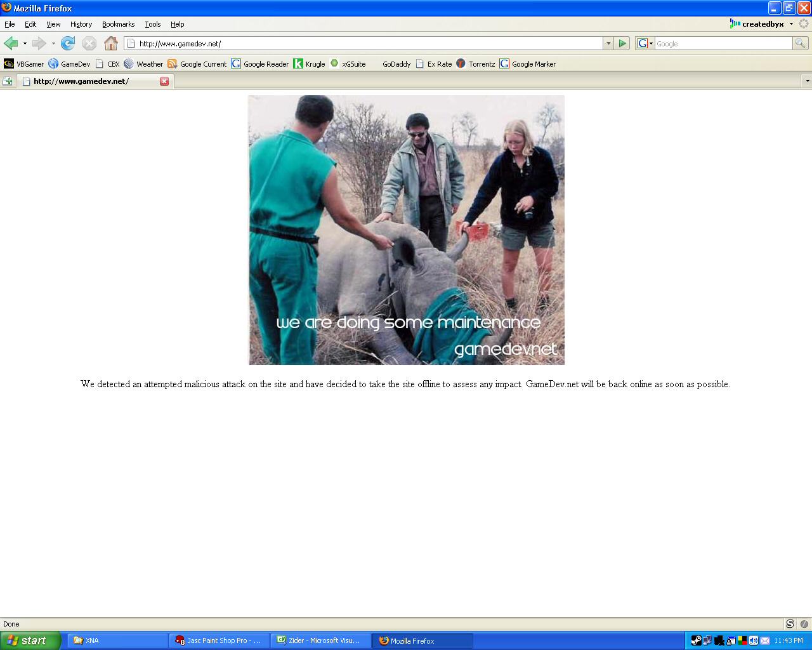Open the Krugle bookmark
This screenshot has height=650, width=812.
(x=309, y=63)
